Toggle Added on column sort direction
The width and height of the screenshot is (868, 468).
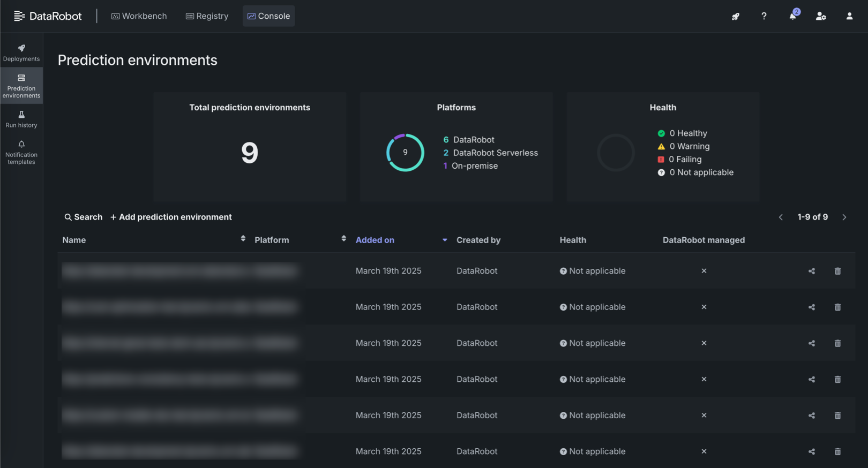(445, 240)
